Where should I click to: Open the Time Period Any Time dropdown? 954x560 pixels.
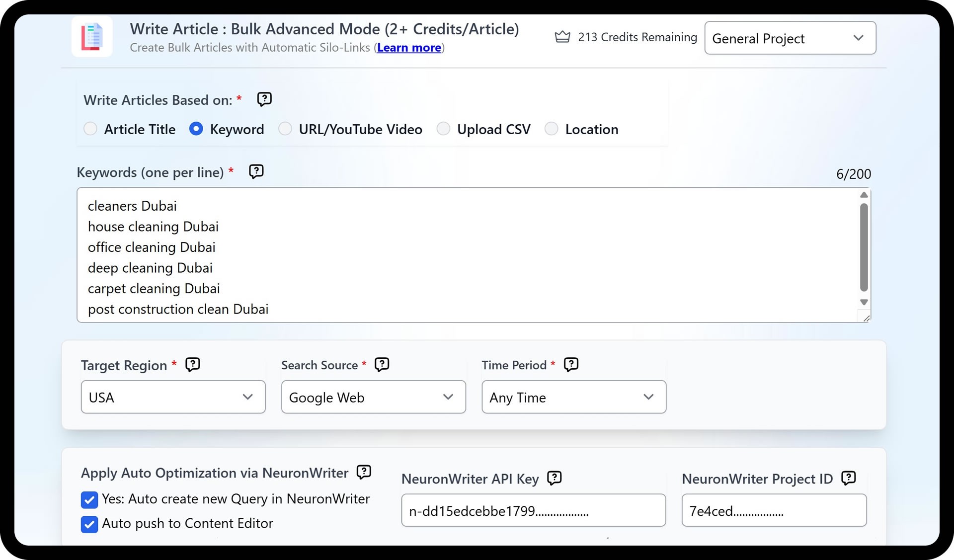pyautogui.click(x=573, y=397)
